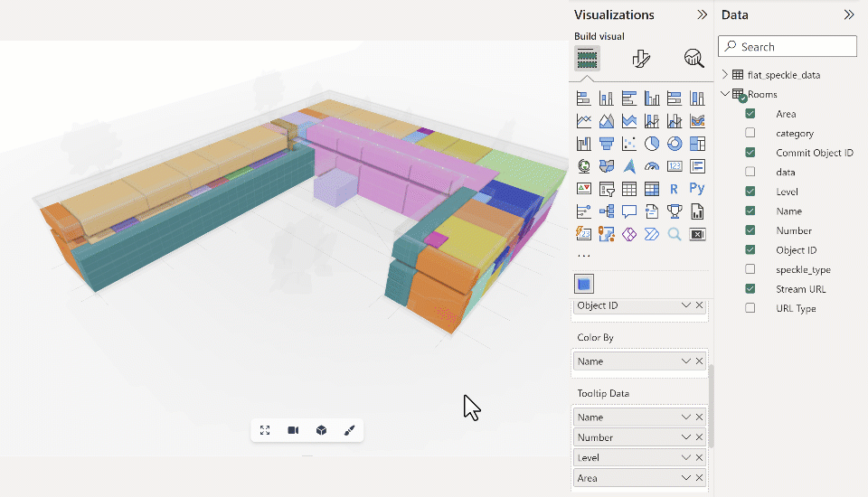Select the scatter chart visual
868x497 pixels.
click(x=629, y=144)
